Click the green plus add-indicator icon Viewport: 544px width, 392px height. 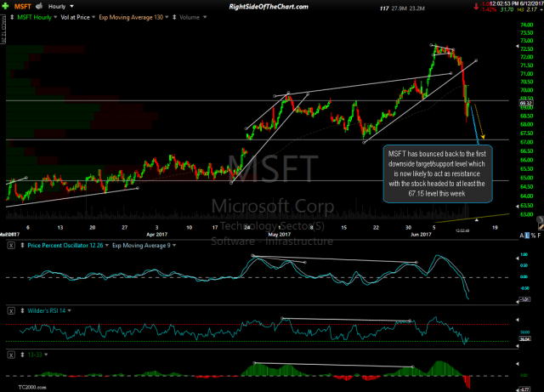click(5, 6)
